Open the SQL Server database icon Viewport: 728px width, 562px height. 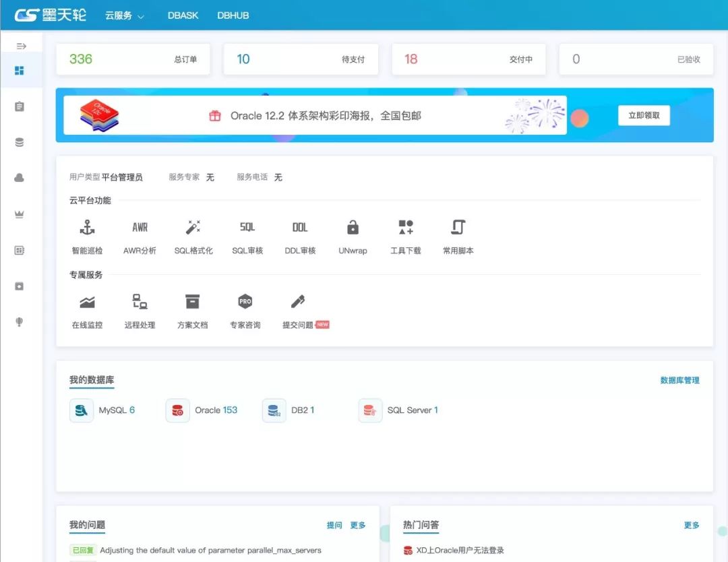tap(370, 410)
